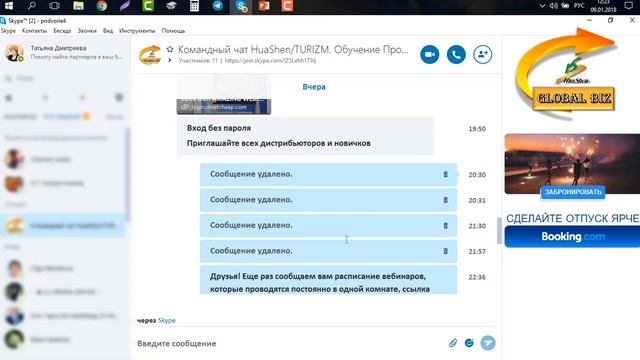
Task: Click the profile name Татьяна Дмитриева
Action: (58, 48)
